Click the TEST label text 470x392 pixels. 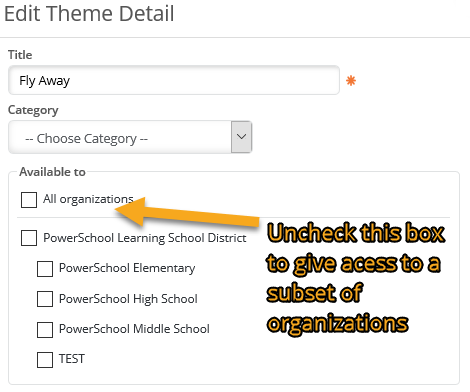[x=72, y=359]
